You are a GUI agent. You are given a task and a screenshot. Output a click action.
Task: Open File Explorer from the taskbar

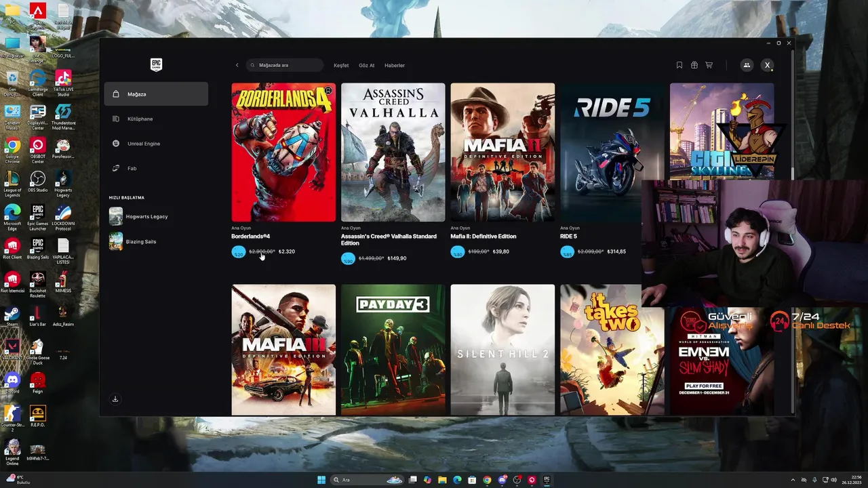(442, 480)
